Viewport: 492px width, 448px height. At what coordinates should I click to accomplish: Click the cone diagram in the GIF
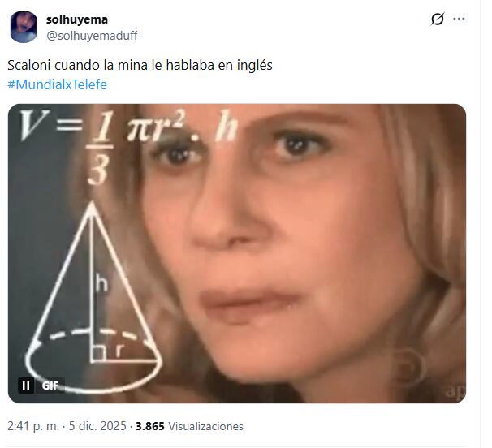tap(93, 296)
